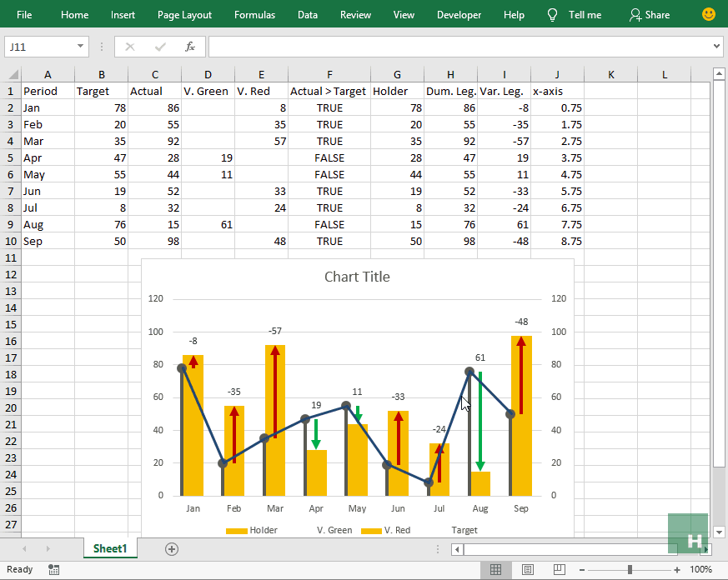This screenshot has height=580, width=728.
Task: Click the Chart Title text on the chart
Action: coord(357,277)
